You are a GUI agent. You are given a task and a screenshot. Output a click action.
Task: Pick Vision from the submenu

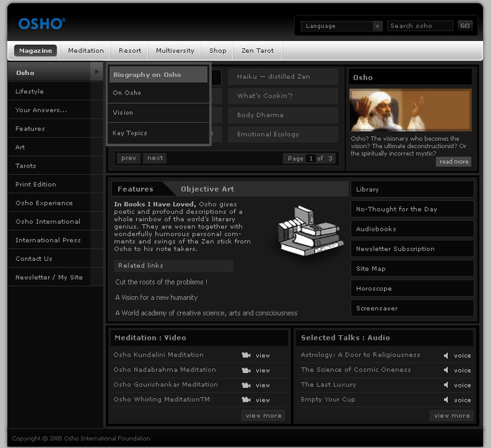point(158,113)
